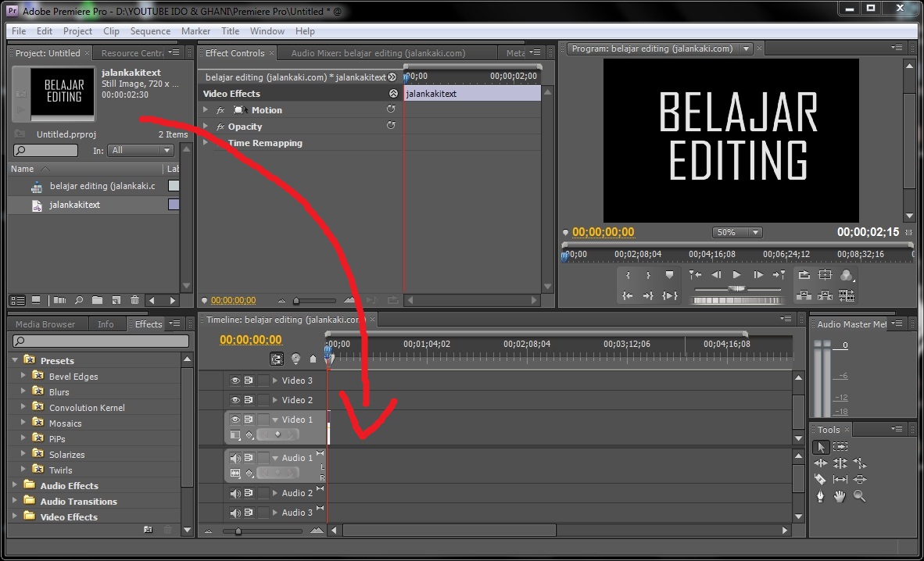Open the 50% zoom level dropdown

tap(736, 232)
